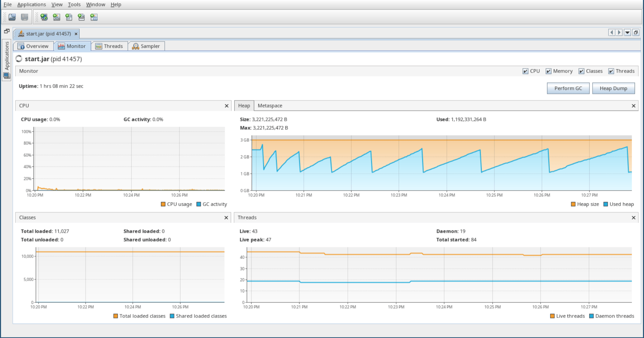
Task: Open the Tools menu
Action: pyautogui.click(x=74, y=4)
